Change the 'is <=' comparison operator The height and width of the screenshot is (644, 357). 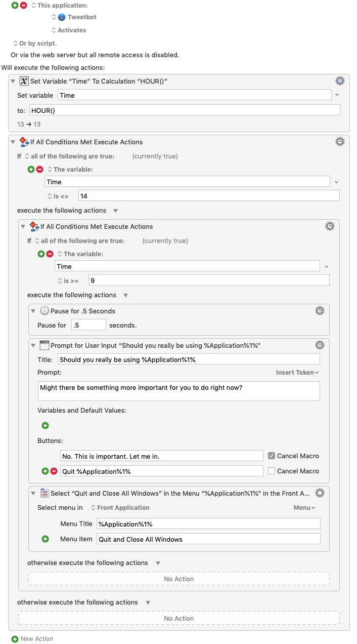click(58, 196)
